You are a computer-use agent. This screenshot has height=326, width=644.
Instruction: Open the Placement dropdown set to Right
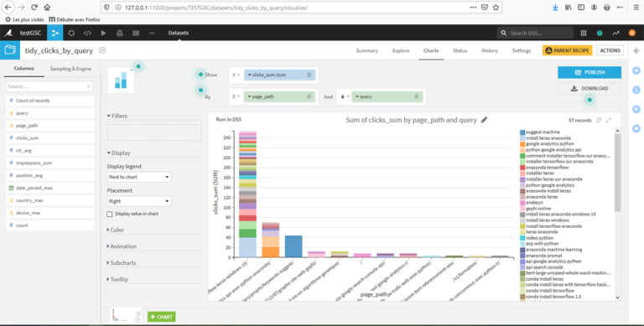click(139, 201)
